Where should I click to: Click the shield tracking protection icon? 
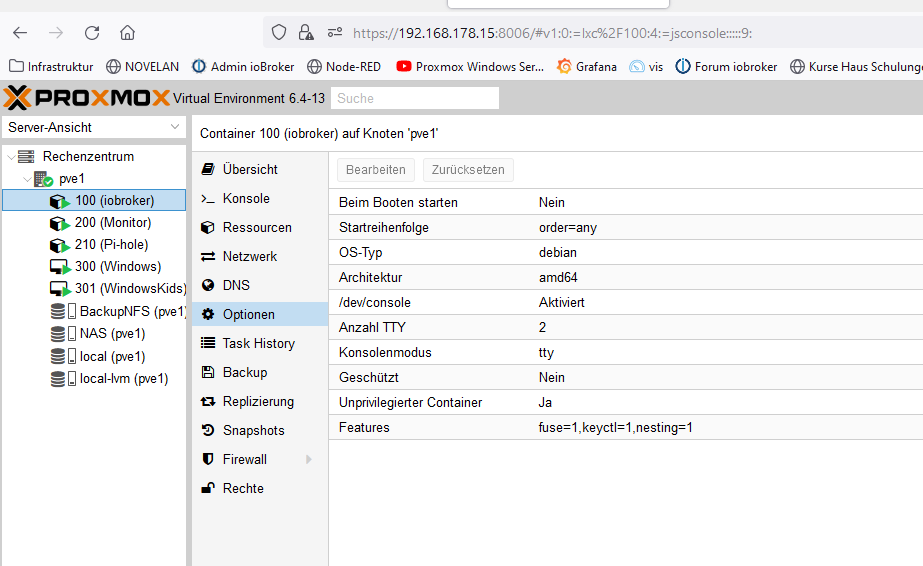279,32
